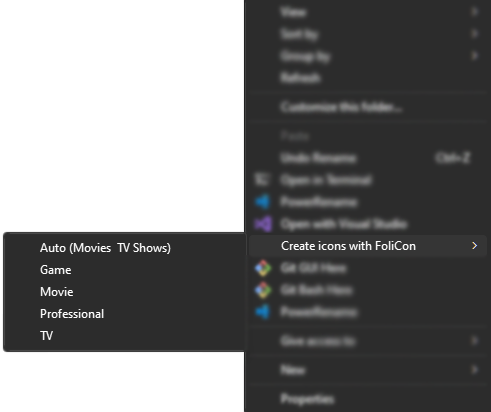The height and width of the screenshot is (412, 491).
Task: Pick the Movie icon mode
Action: (125, 292)
